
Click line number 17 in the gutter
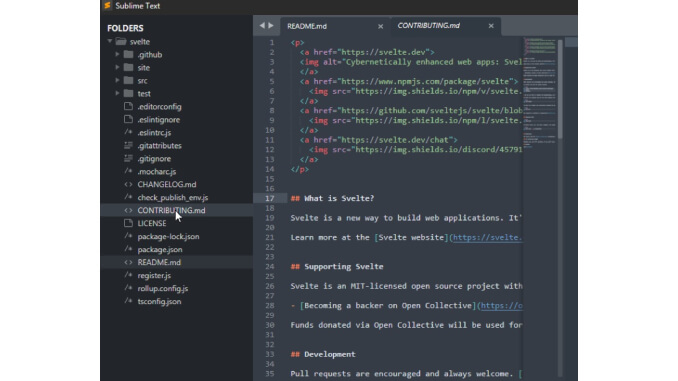tap(269, 199)
